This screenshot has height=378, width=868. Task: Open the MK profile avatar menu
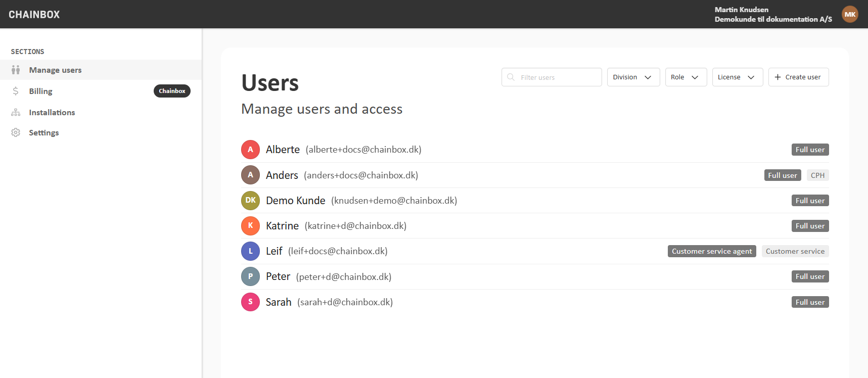pyautogui.click(x=850, y=14)
